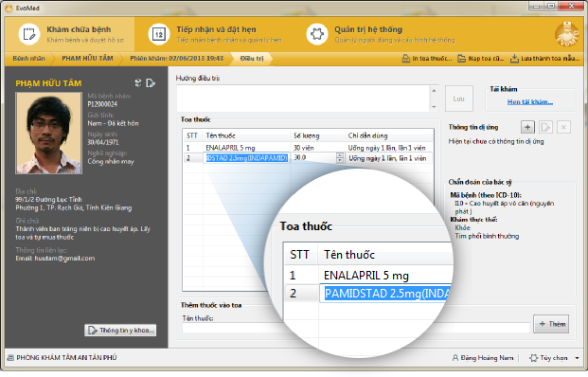
Task: Load old prescription via Nạp toa cũ
Action: pyautogui.click(x=481, y=59)
